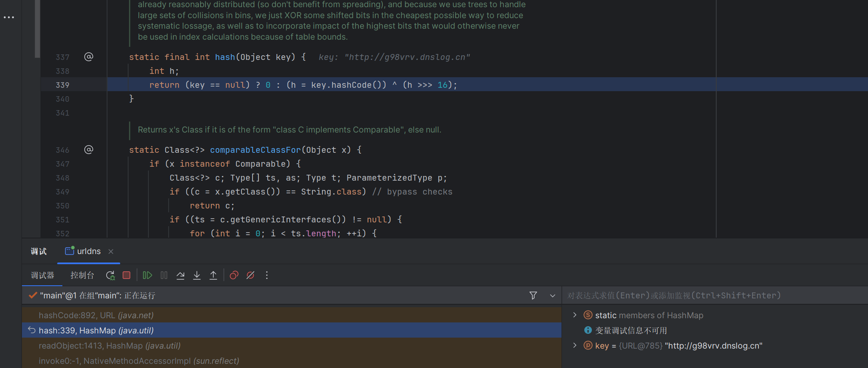Select frame hashCode:892, URL
868x368 pixels.
[292, 315]
